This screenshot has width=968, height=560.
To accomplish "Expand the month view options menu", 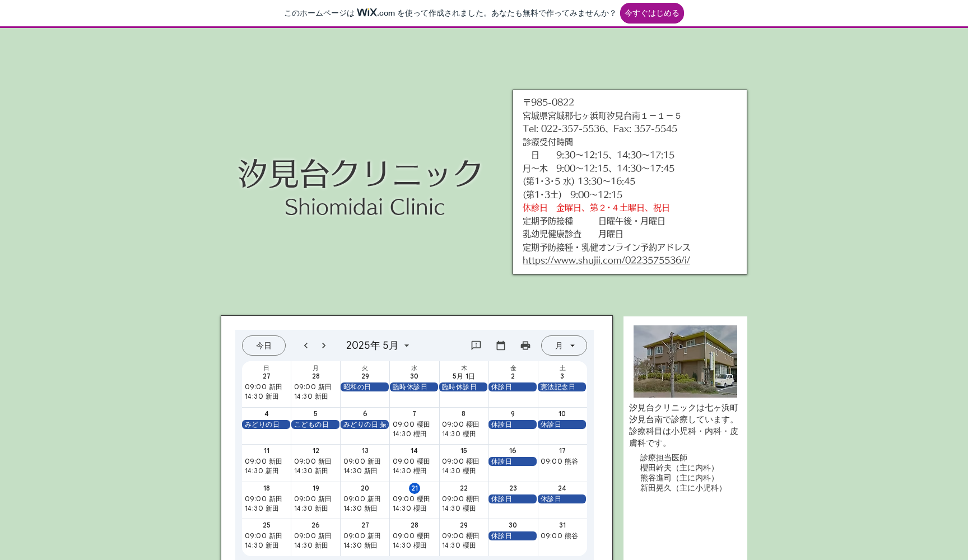I will pos(573,346).
